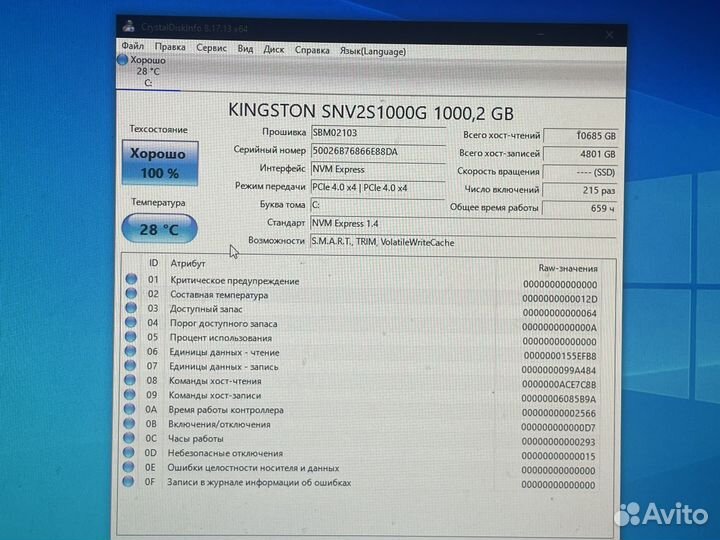Click status circle of Единицы данных - чтение row
Image resolution: width=720 pixels, height=540 pixels.
coord(130,351)
